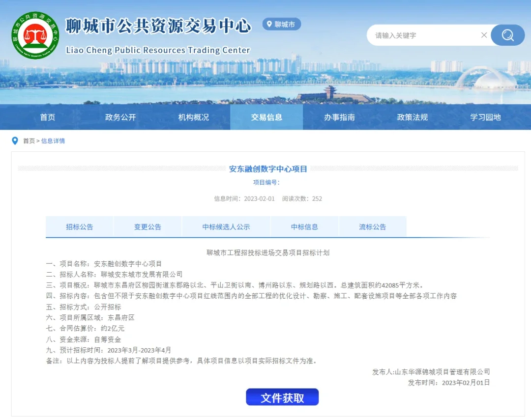Click the magnifier search button
This screenshot has height=420, width=531.
pos(507,35)
